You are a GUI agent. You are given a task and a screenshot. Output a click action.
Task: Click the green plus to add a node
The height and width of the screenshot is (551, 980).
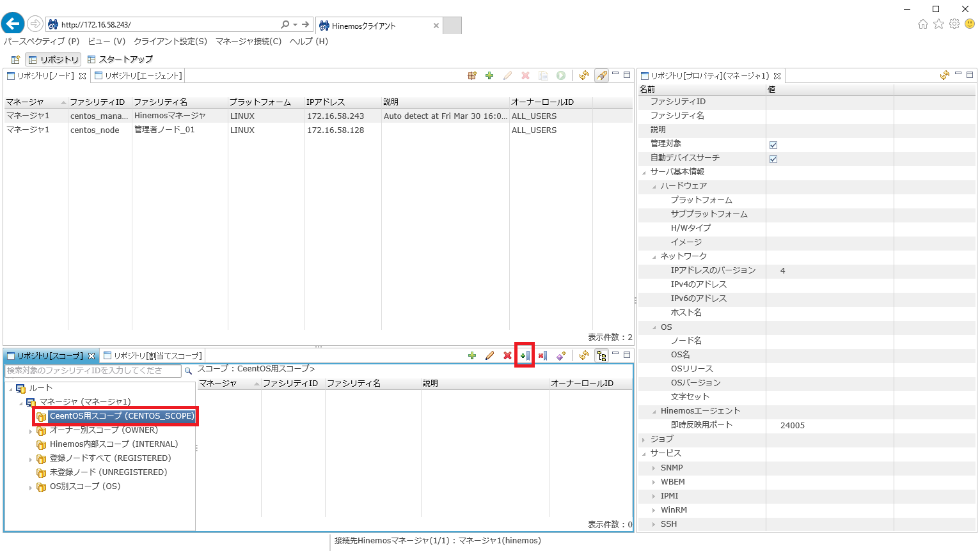489,75
